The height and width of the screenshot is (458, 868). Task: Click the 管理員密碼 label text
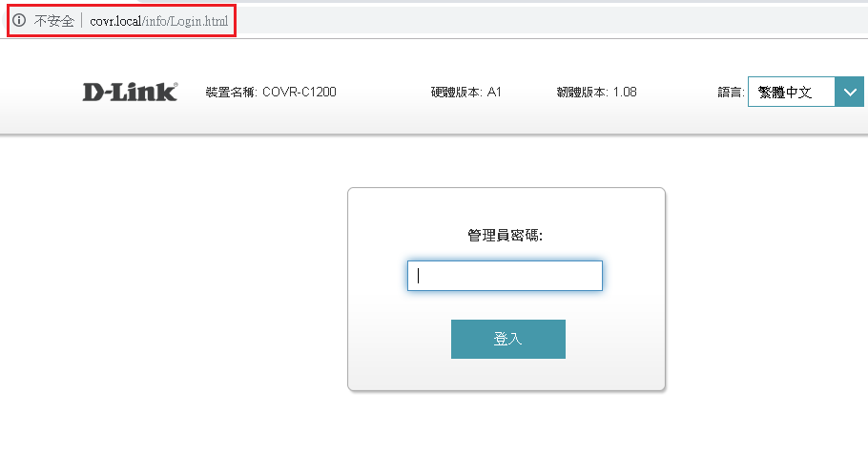505,235
